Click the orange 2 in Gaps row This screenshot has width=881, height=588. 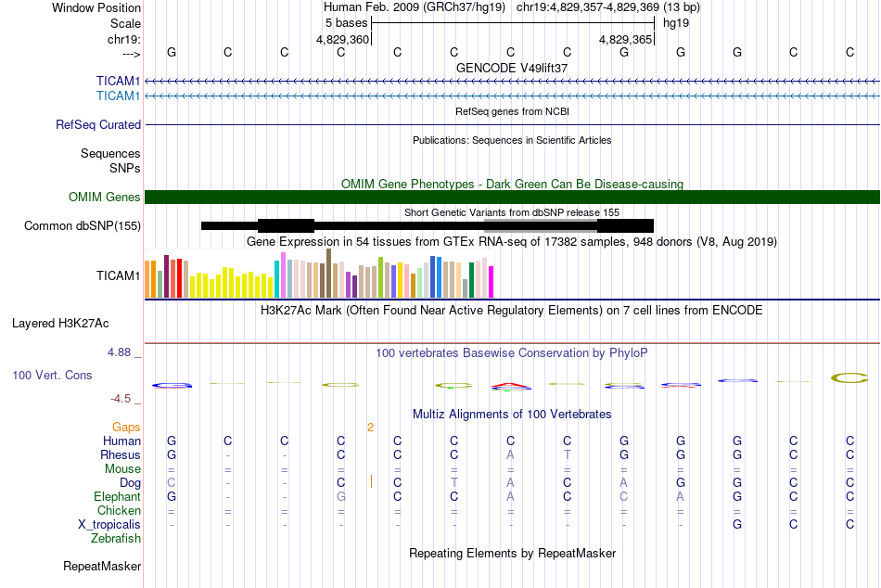pyautogui.click(x=370, y=428)
